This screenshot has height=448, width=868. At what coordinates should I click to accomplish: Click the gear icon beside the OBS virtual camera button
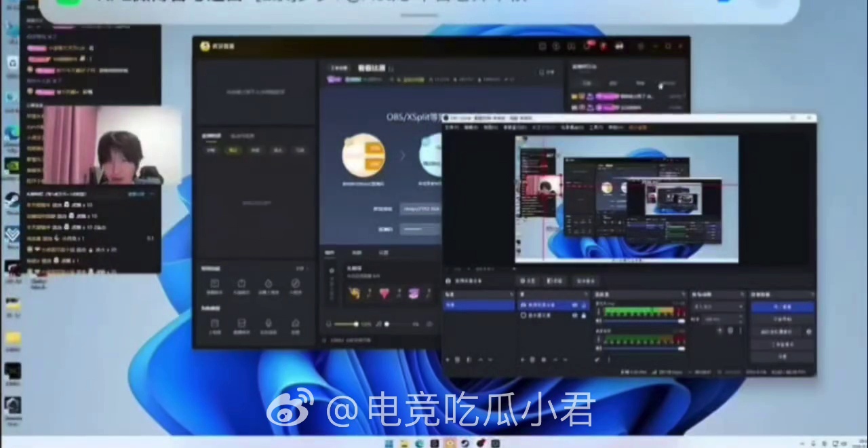pyautogui.click(x=808, y=332)
